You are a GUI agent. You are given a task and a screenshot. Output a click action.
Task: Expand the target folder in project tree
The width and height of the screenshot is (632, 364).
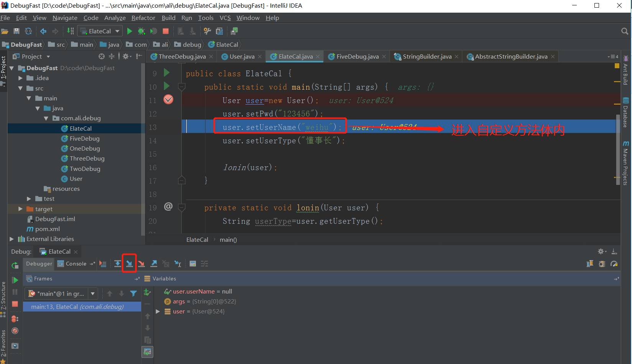(20, 209)
